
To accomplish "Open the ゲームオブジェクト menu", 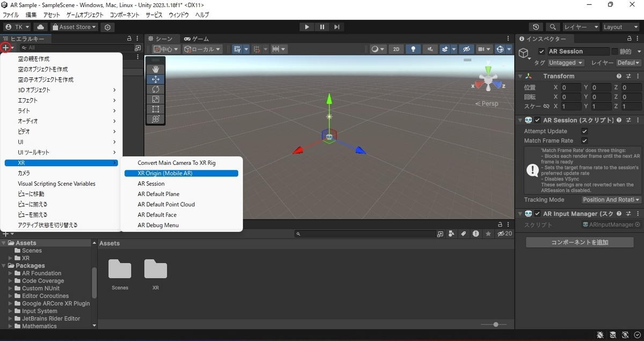I will pyautogui.click(x=85, y=14).
